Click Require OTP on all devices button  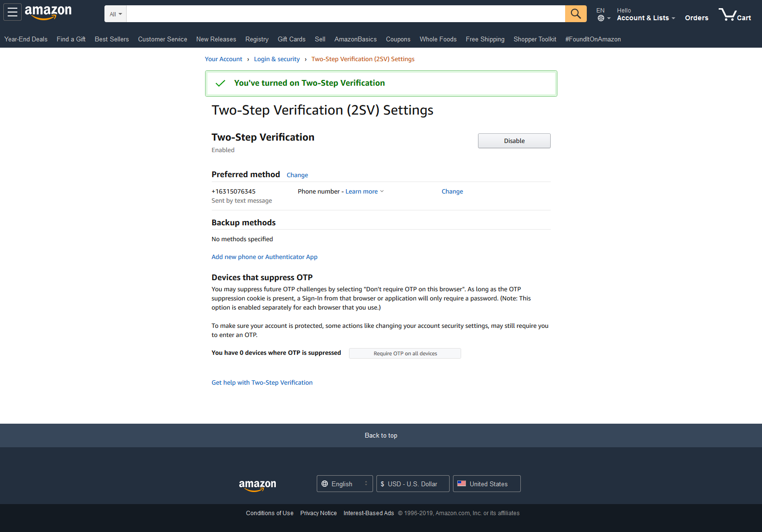pos(405,353)
